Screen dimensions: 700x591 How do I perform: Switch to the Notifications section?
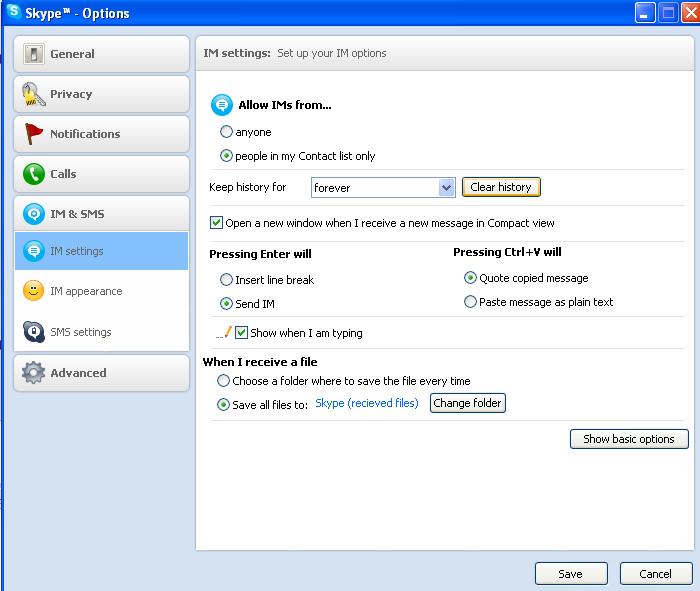[101, 134]
